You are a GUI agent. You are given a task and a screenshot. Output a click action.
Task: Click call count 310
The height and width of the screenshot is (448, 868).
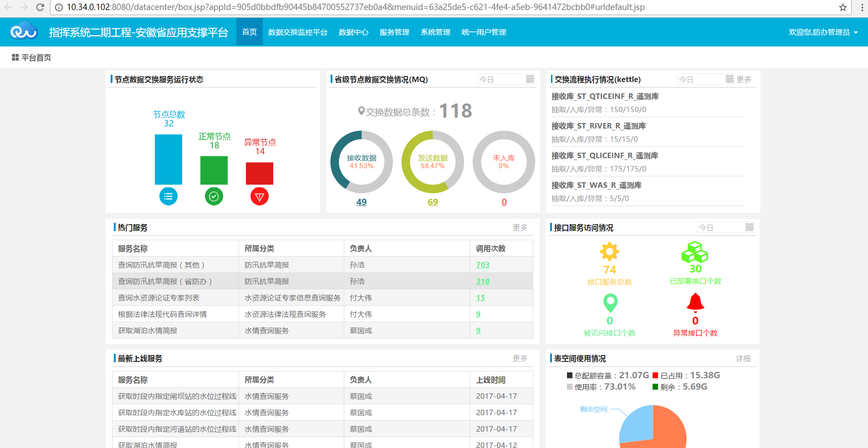pos(483,281)
